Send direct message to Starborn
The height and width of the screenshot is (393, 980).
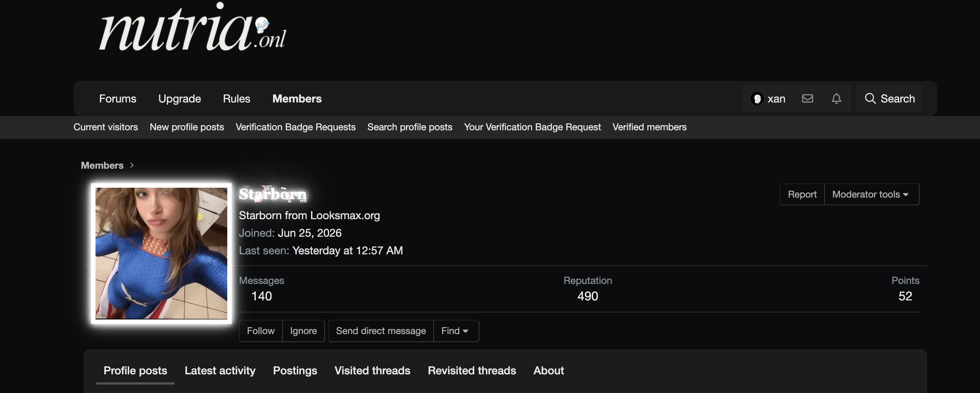pos(381,331)
